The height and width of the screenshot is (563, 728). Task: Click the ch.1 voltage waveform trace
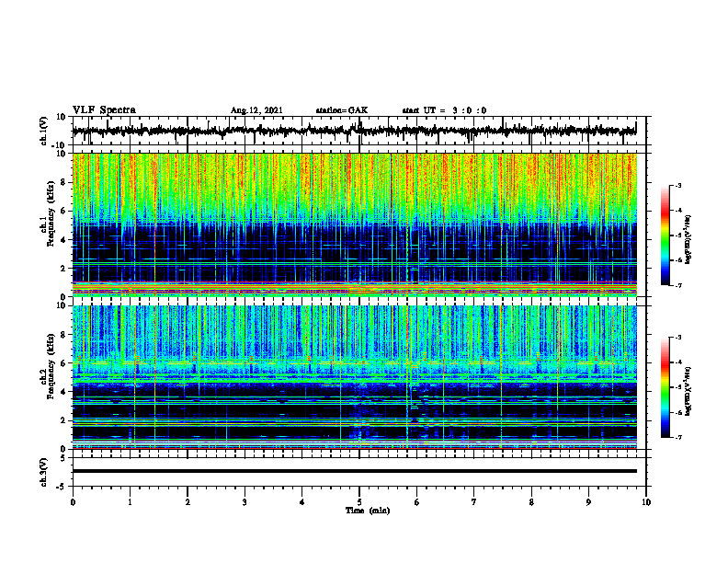coord(354,131)
